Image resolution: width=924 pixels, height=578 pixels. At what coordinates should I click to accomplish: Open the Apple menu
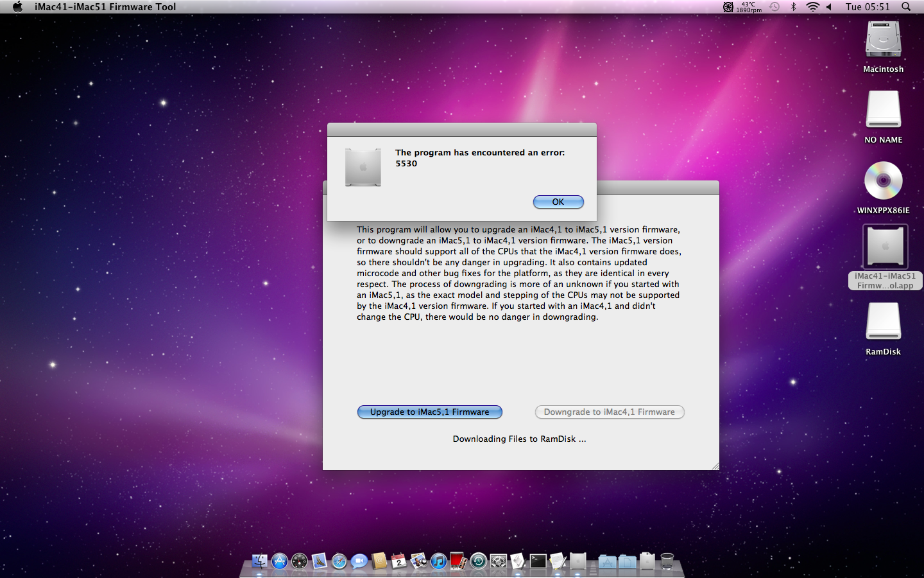(17, 6)
